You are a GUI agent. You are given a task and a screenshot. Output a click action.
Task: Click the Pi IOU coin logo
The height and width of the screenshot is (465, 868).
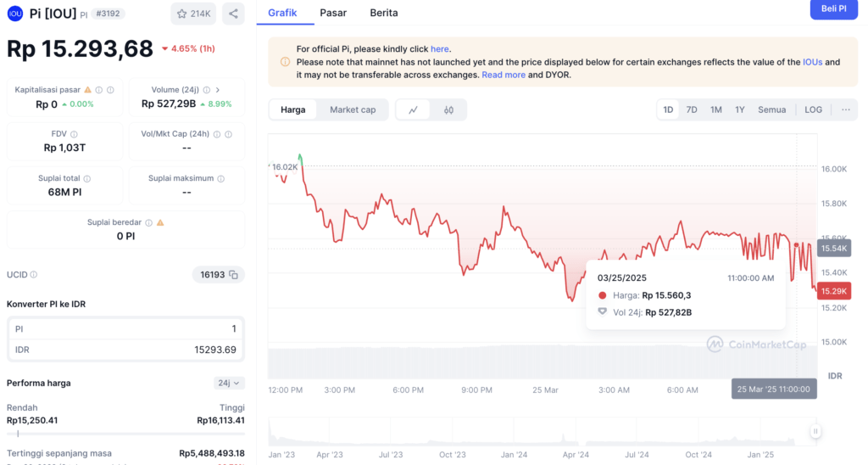click(15, 14)
